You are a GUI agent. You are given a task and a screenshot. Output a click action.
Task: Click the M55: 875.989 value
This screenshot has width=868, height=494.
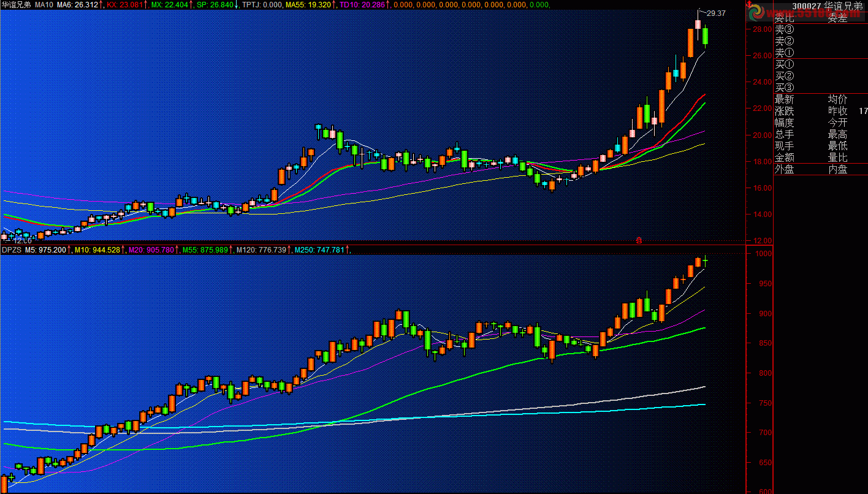[x=205, y=249]
